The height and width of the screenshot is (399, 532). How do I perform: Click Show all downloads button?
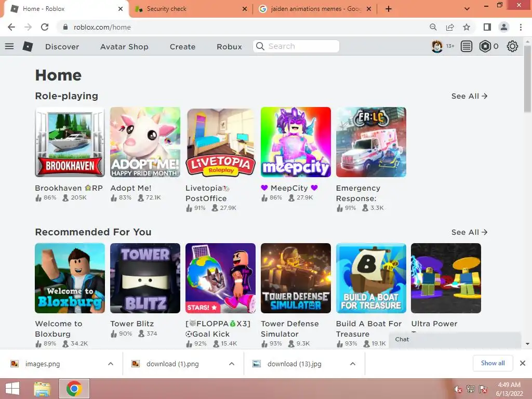coord(493,363)
